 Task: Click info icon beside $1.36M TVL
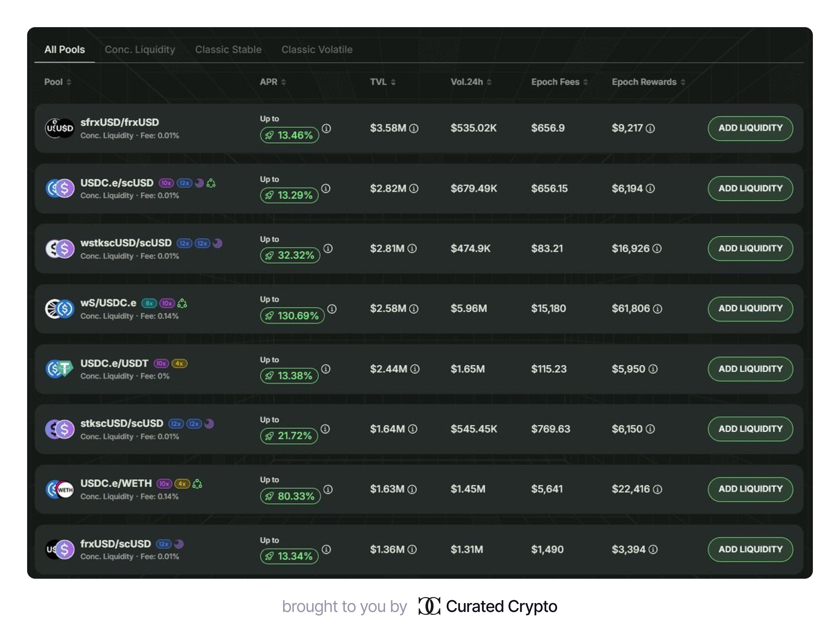pos(412,550)
